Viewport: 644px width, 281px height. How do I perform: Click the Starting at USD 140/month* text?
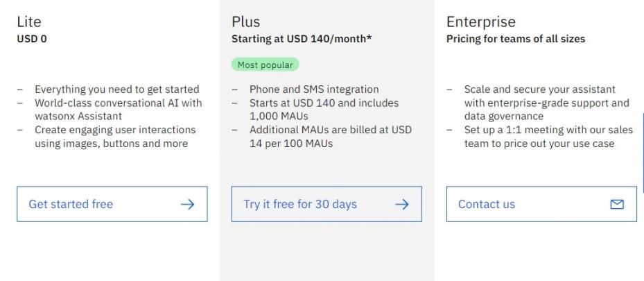tap(302, 39)
